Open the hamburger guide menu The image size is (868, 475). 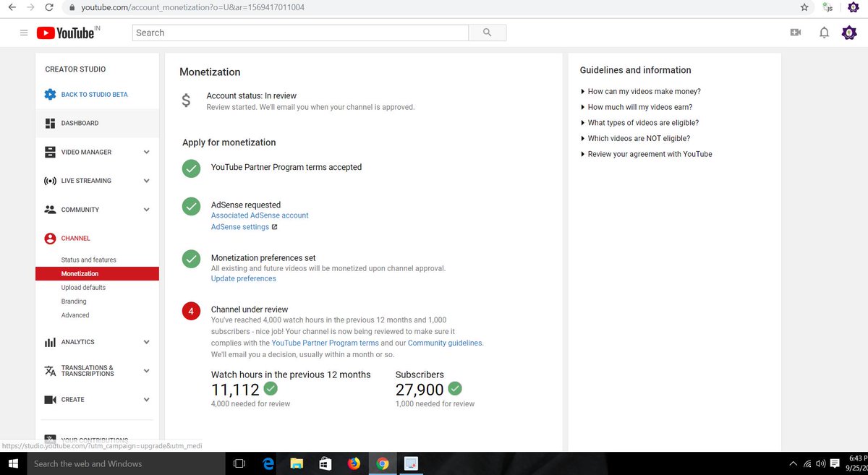[24, 33]
